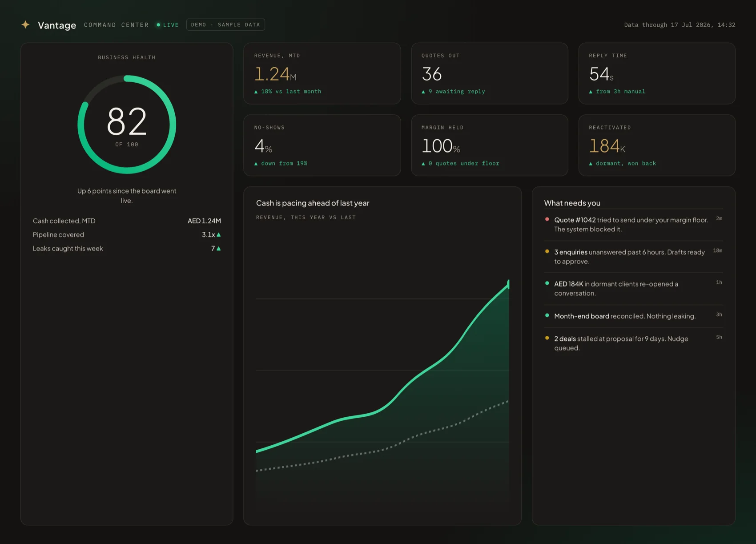
Task: Click the DEMO · SAMPLE DATA badge
Action: point(225,25)
